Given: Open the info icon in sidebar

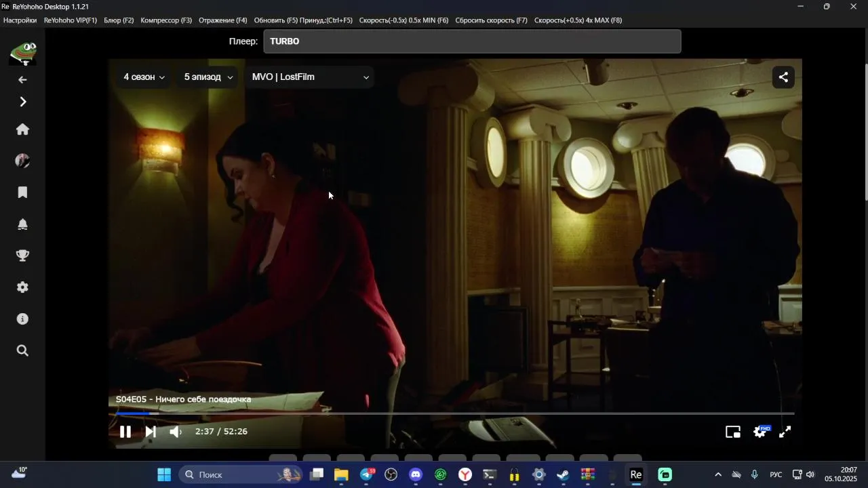Looking at the screenshot, I should click(x=22, y=319).
